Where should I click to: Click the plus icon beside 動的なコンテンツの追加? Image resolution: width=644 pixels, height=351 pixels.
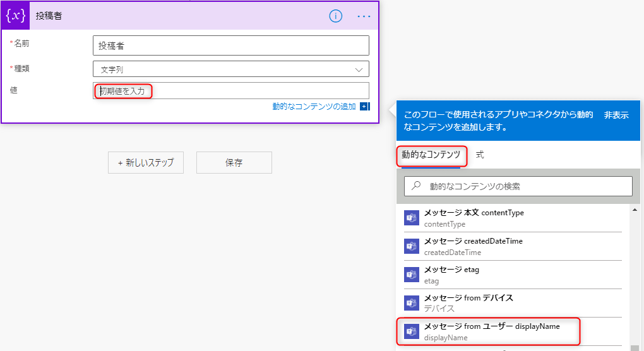click(364, 107)
